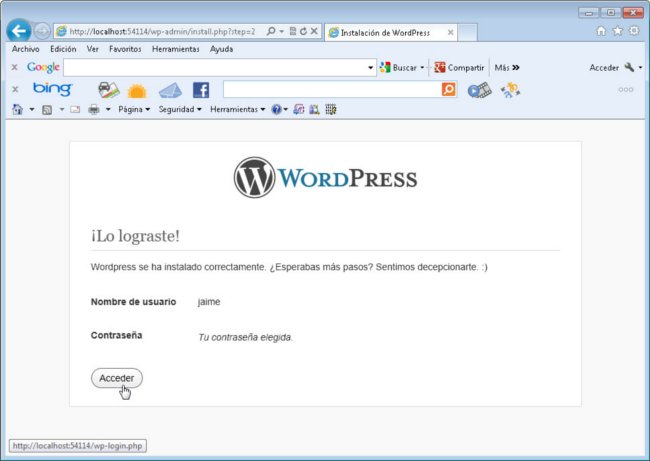Image resolution: width=650 pixels, height=461 pixels.
Task: Click the "¡Lo lograste!" heading
Action: (136, 236)
